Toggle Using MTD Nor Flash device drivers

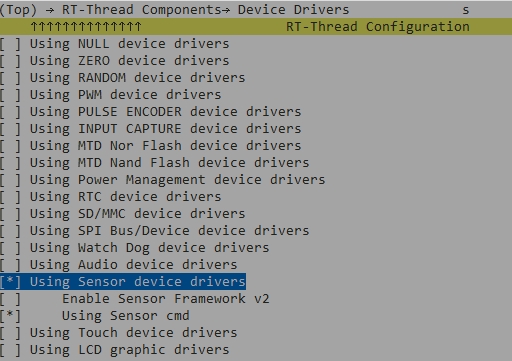click(x=151, y=146)
